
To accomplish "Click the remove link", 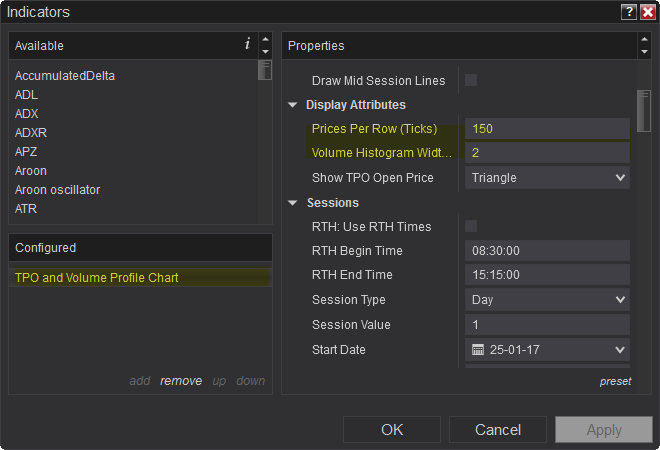I will coord(181,381).
